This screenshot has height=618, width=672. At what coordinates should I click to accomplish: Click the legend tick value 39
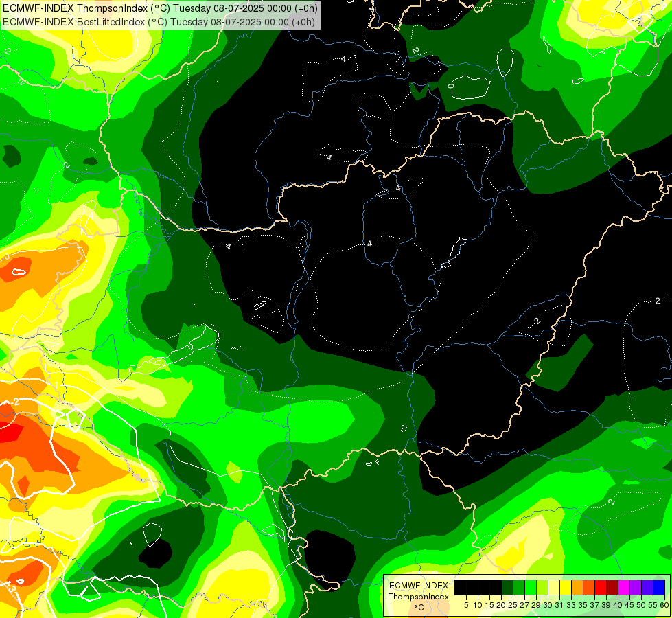pos(606,605)
